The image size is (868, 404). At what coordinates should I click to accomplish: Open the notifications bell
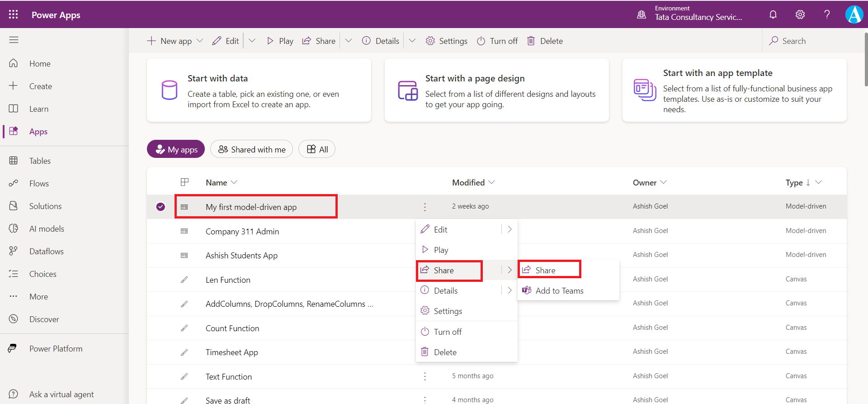[773, 14]
